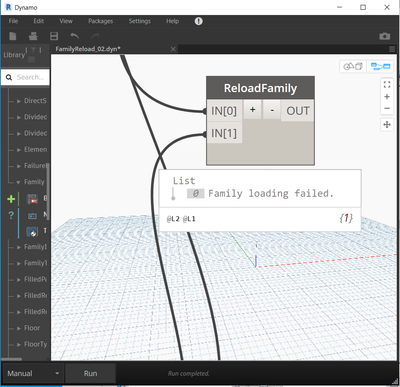Save the graph with toolbar icon
The height and width of the screenshot is (387, 400).
(54, 36)
